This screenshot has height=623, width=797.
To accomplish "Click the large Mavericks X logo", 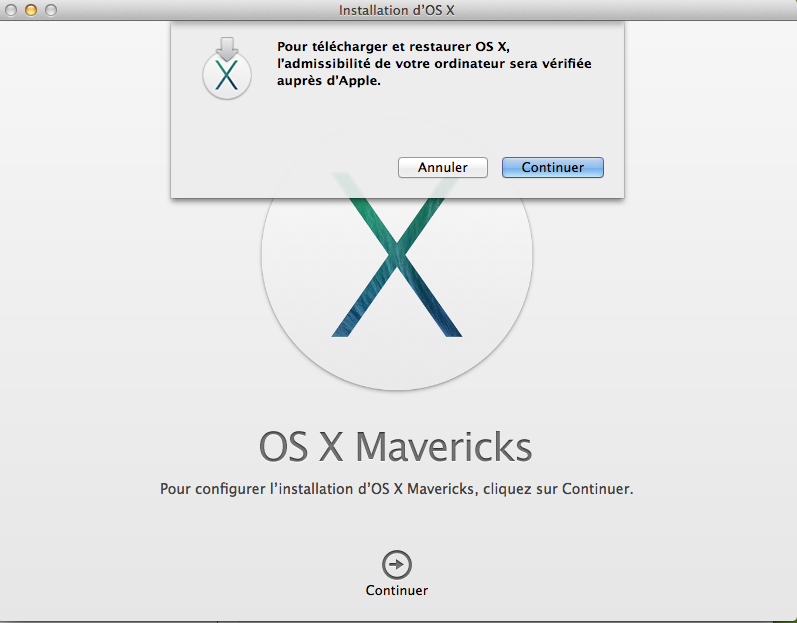I will [x=397, y=257].
